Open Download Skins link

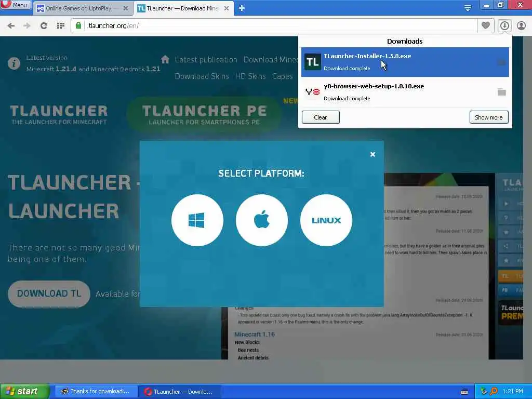point(202,76)
